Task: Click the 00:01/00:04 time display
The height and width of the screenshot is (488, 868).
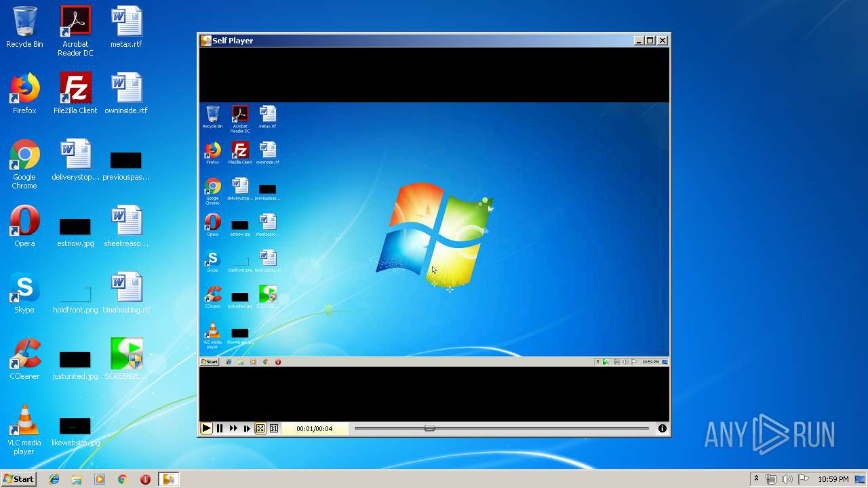Action: (x=315, y=428)
